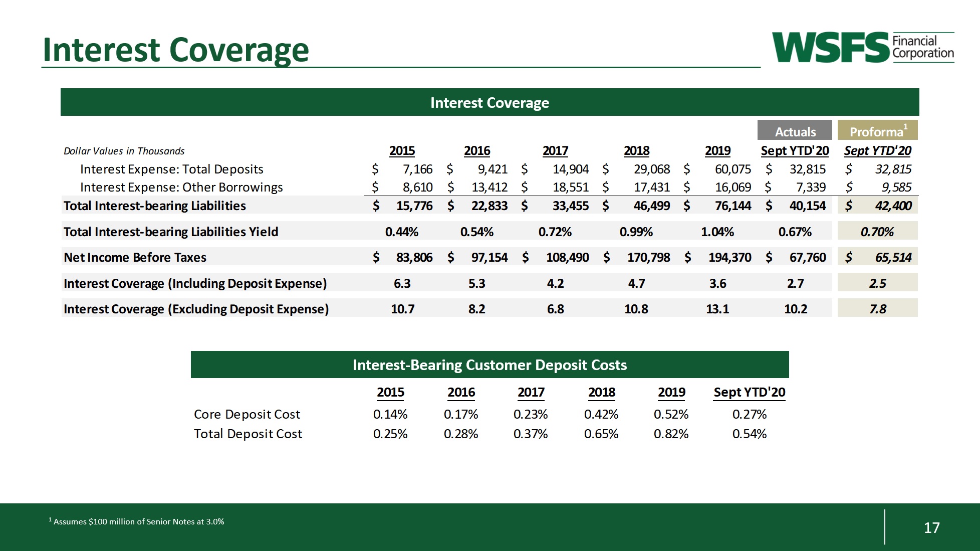The image size is (980, 551).
Task: Select the italic Sept YTD'20 proforma column header
Action: coord(877,151)
